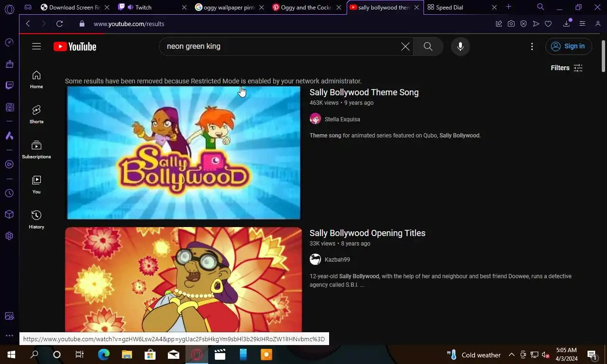Open the browser downloads icon
This screenshot has width=607, height=364.
[x=567, y=24]
